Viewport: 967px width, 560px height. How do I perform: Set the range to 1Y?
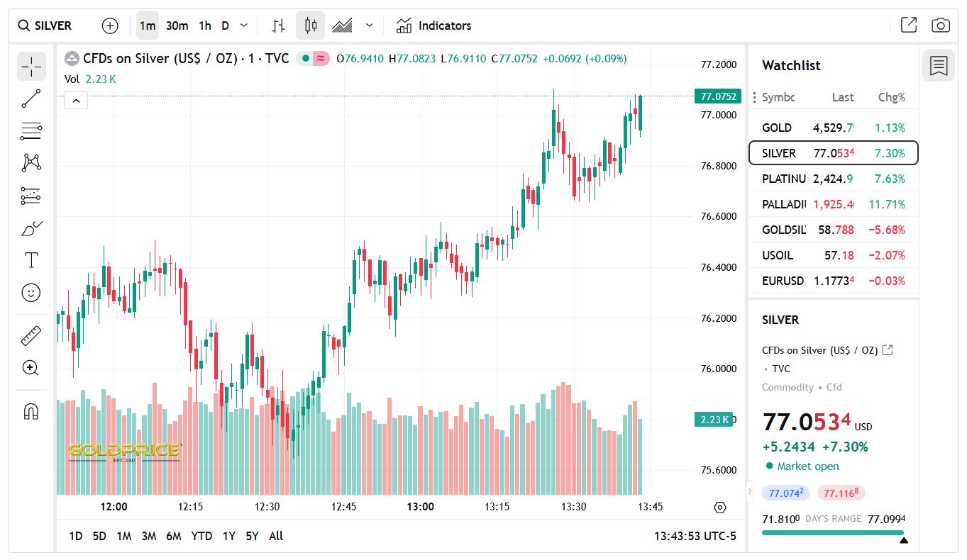(x=228, y=536)
